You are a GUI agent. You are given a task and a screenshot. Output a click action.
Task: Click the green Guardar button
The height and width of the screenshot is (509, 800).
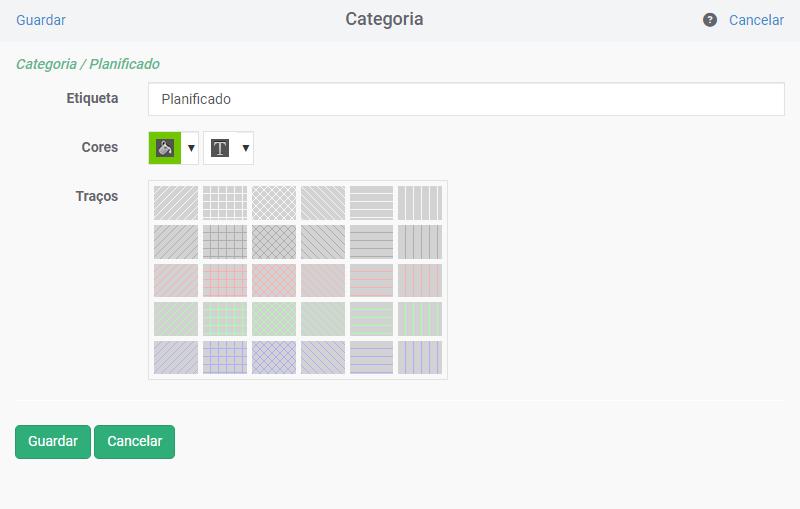click(53, 442)
